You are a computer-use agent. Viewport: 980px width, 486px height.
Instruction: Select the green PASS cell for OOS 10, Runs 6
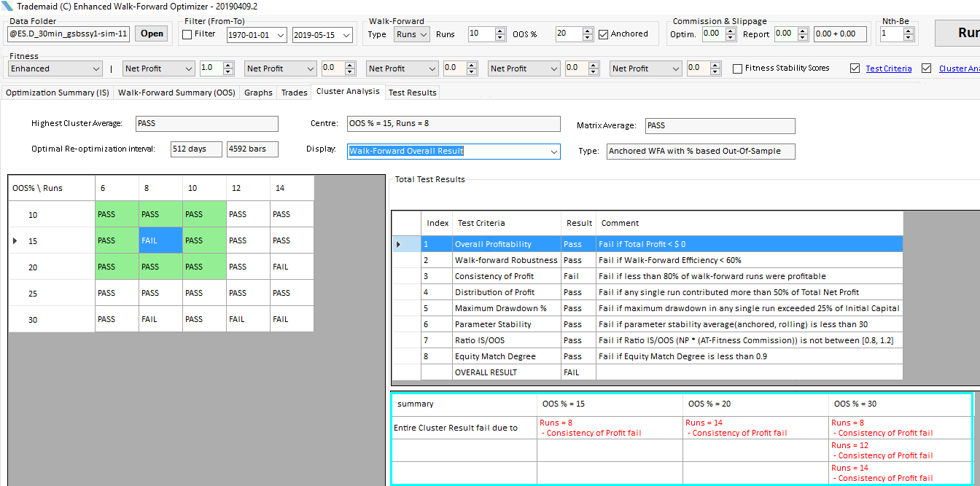[x=117, y=214]
